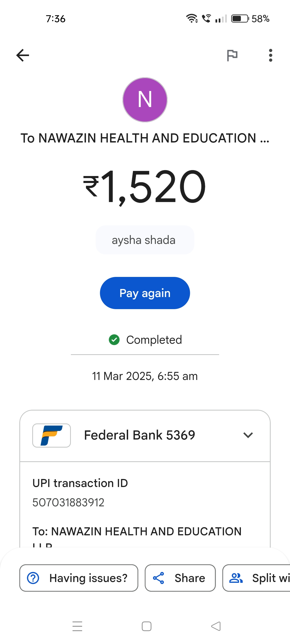Image resolution: width=290 pixels, height=644 pixels.
Task: Tap the purple N recipient avatar
Action: pos(145,100)
